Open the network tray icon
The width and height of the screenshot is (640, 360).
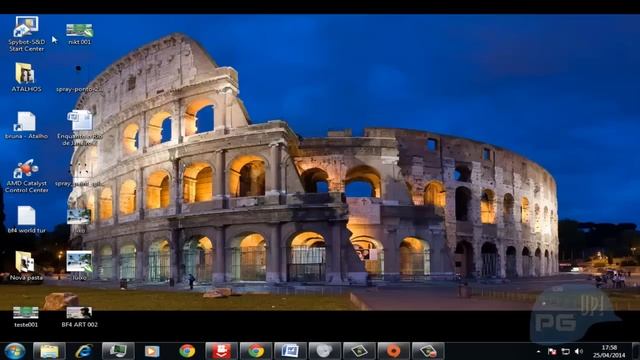[x=565, y=351]
